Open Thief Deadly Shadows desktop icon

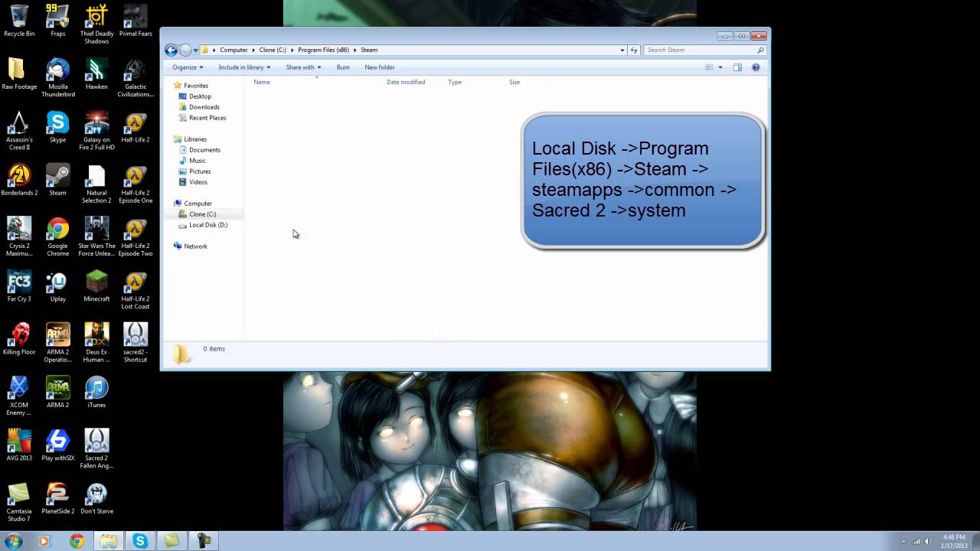[x=96, y=24]
